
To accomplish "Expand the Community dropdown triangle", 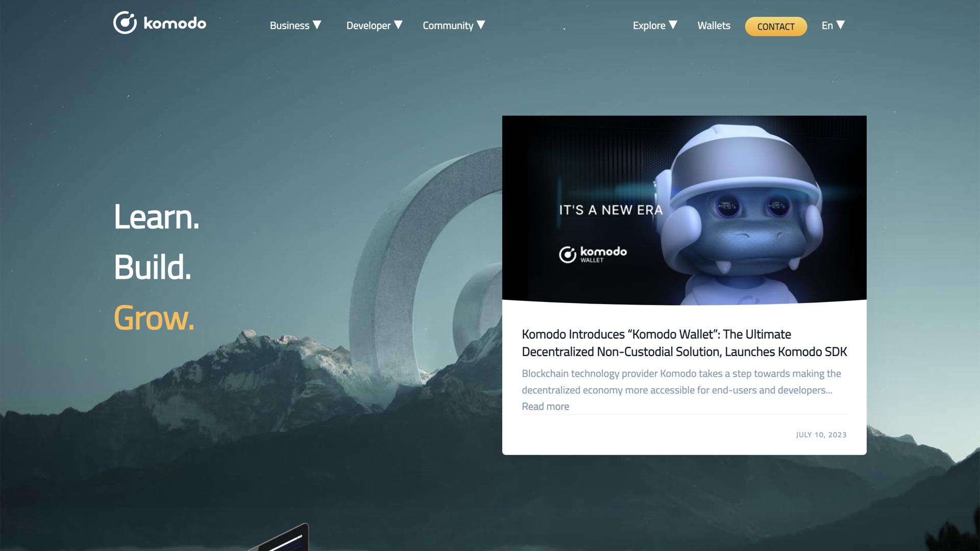I will [x=481, y=25].
